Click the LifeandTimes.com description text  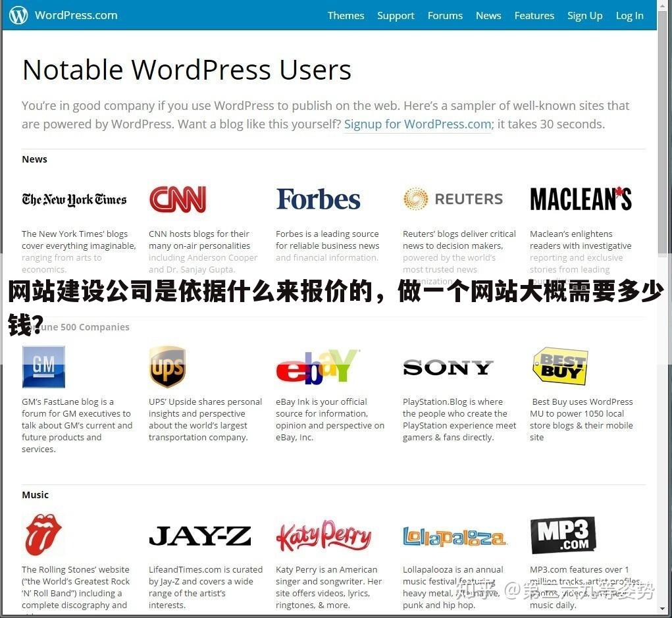[206, 588]
